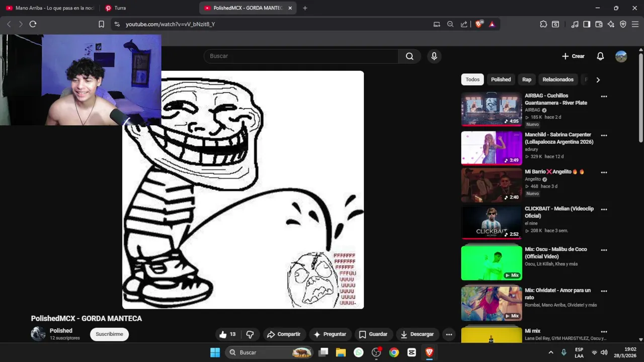Screen dimensions: 644x362
Task: Dislike the video with thumbs down
Action: click(250, 334)
